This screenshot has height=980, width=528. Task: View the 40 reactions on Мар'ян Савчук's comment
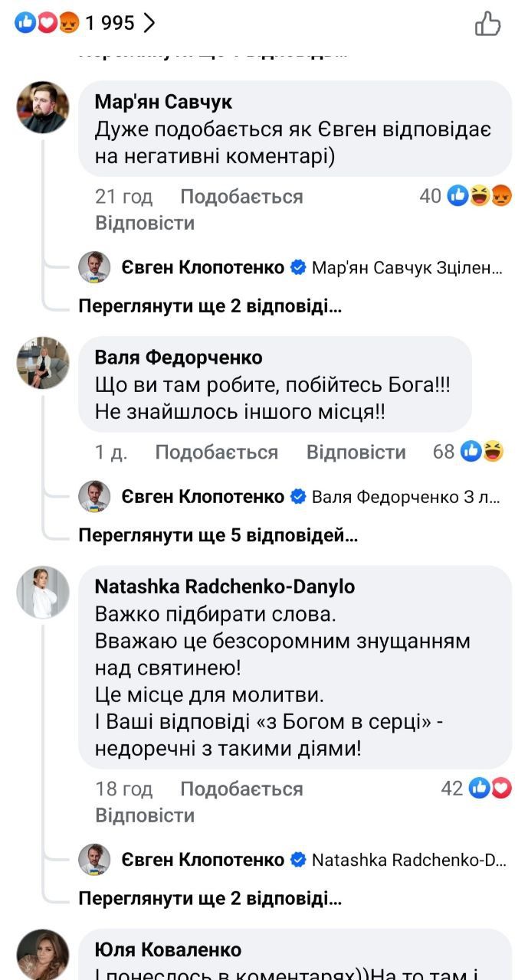[465, 197]
